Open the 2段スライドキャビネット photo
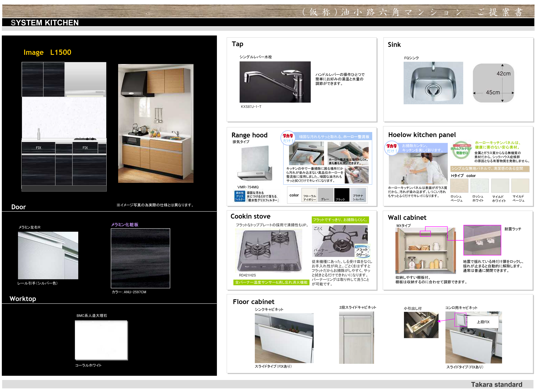This screenshot has width=538, height=392. point(356,338)
